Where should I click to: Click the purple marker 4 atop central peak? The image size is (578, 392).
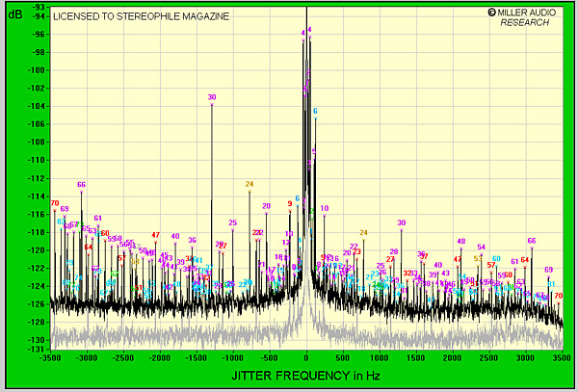[303, 32]
